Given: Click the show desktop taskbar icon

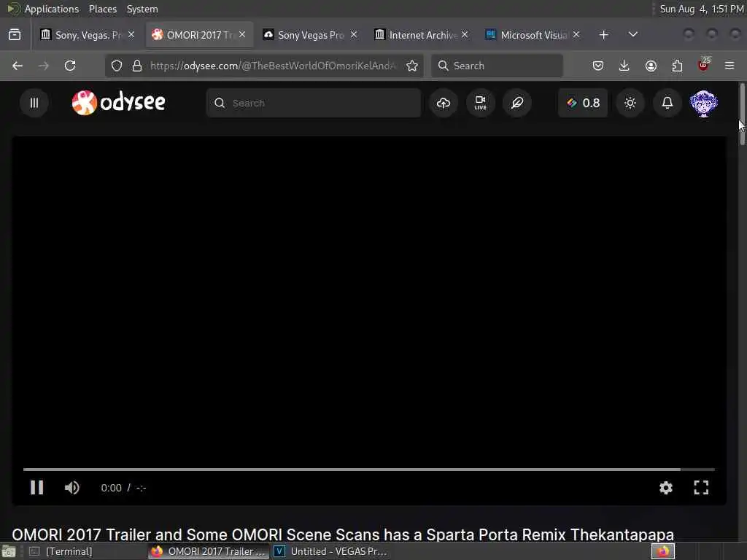Looking at the screenshot, I should pyautogui.click(x=9, y=551).
